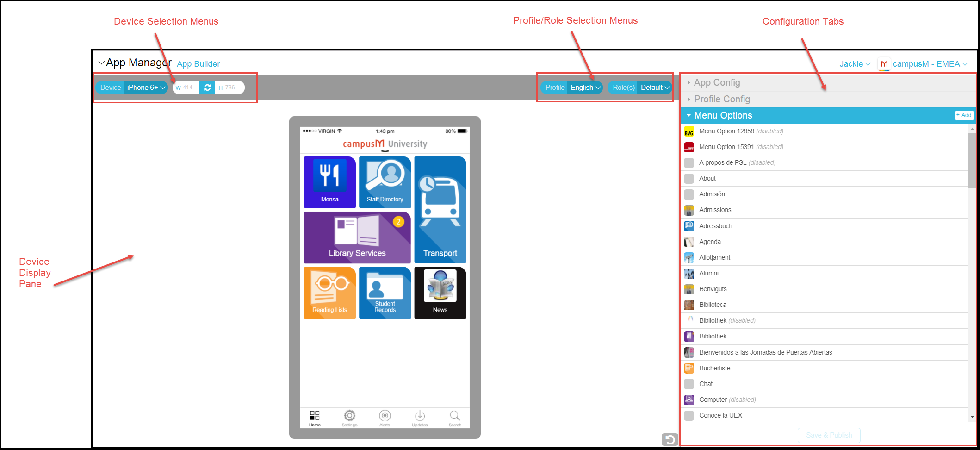Viewport: 980px width, 450px height.
Task: Select the disabled Bibliothek menu option
Action: click(825, 320)
